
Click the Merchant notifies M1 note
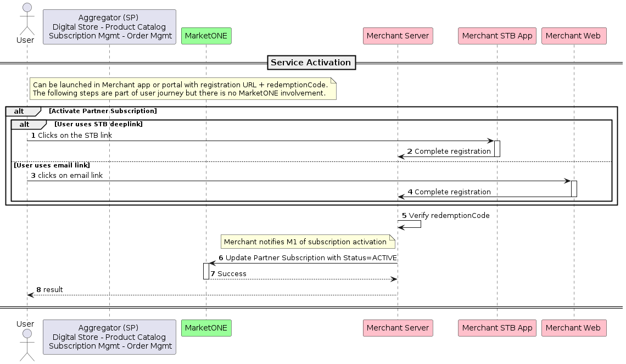[308, 242]
